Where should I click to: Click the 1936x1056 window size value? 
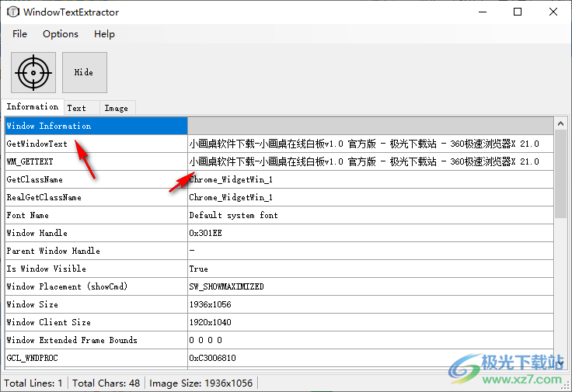(371, 304)
